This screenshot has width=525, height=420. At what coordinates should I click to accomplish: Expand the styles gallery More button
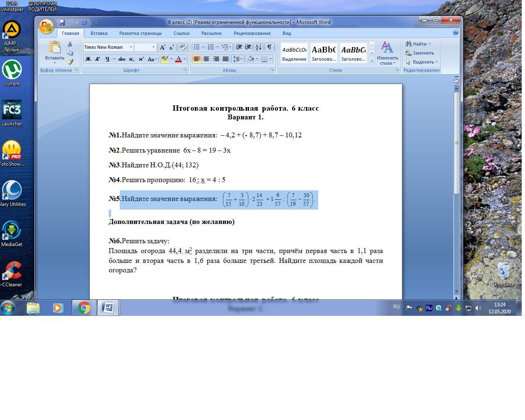[x=372, y=61]
